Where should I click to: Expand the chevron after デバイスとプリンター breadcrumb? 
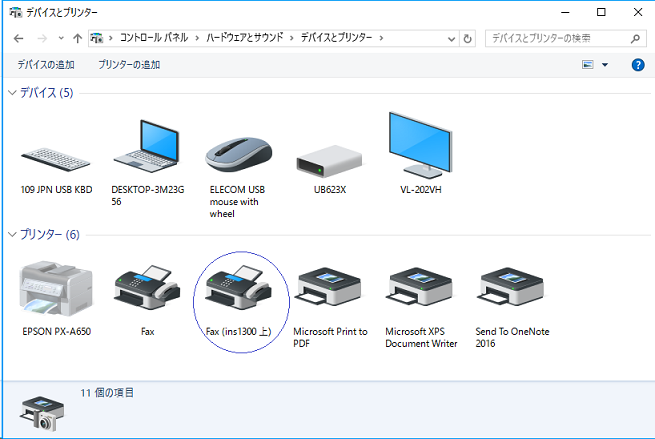tap(381, 38)
